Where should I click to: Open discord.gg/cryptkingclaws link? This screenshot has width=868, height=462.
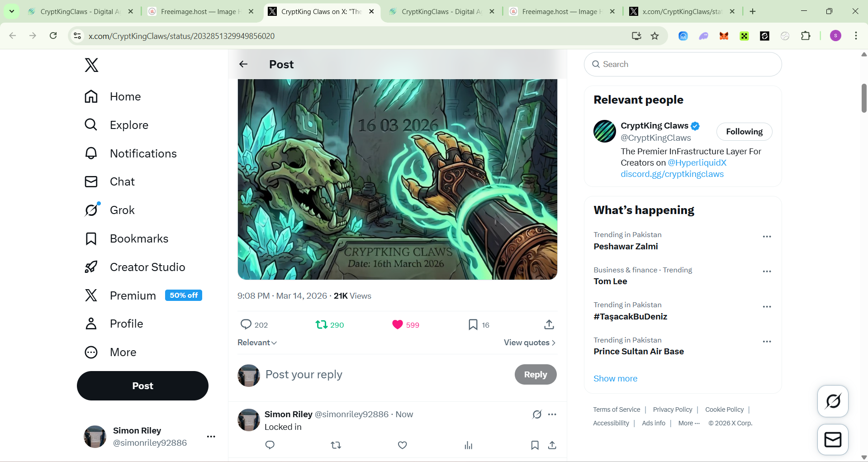pyautogui.click(x=672, y=174)
